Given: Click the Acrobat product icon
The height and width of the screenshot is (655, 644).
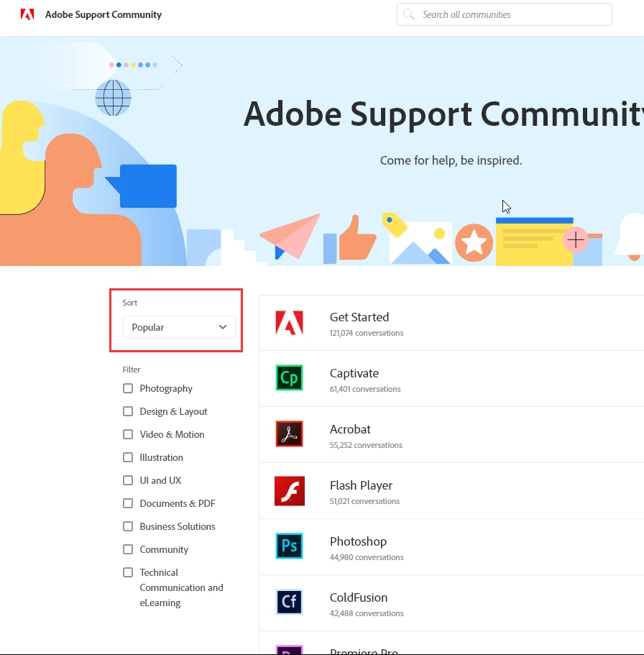Looking at the screenshot, I should [289, 434].
